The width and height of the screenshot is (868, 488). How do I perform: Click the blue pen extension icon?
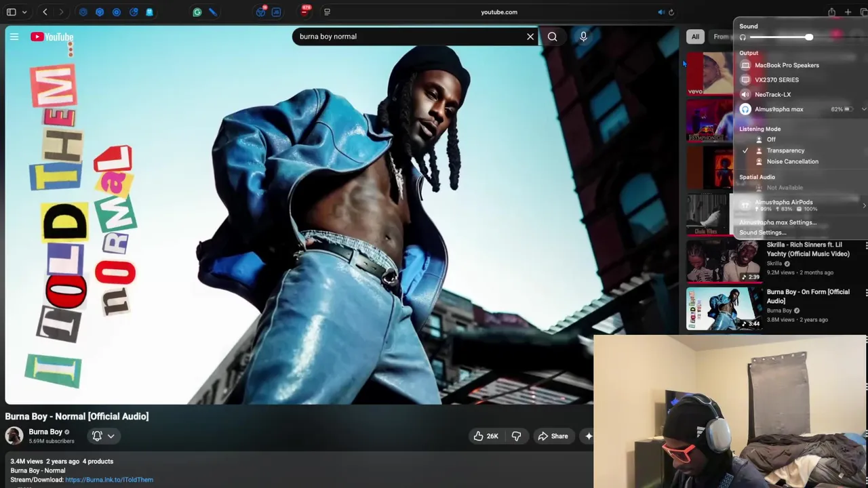(x=212, y=12)
